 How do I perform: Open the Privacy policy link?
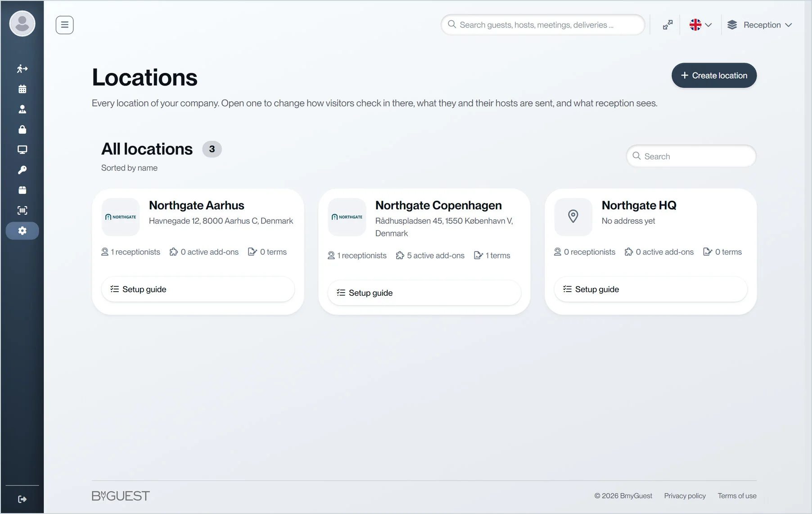pyautogui.click(x=685, y=496)
